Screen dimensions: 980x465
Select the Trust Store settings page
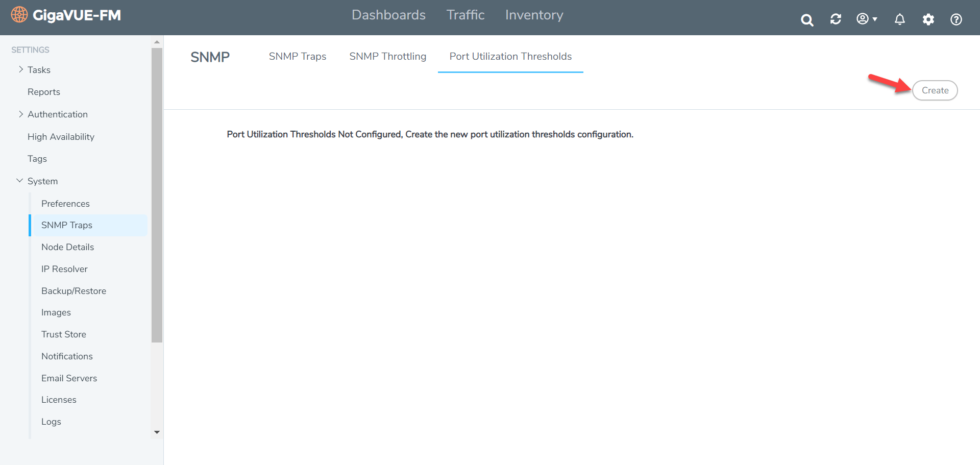[64, 334]
